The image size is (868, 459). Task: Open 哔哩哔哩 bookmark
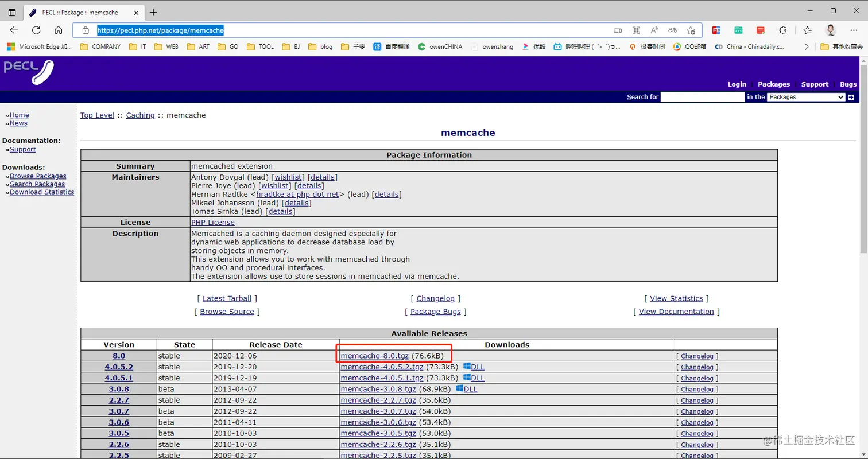pyautogui.click(x=587, y=46)
